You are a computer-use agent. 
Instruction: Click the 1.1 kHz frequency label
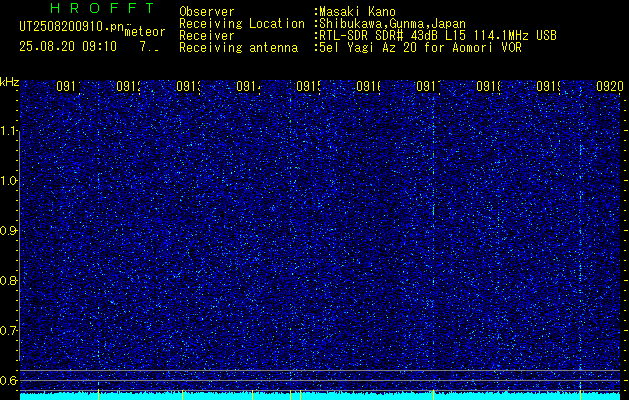[x=9, y=131]
